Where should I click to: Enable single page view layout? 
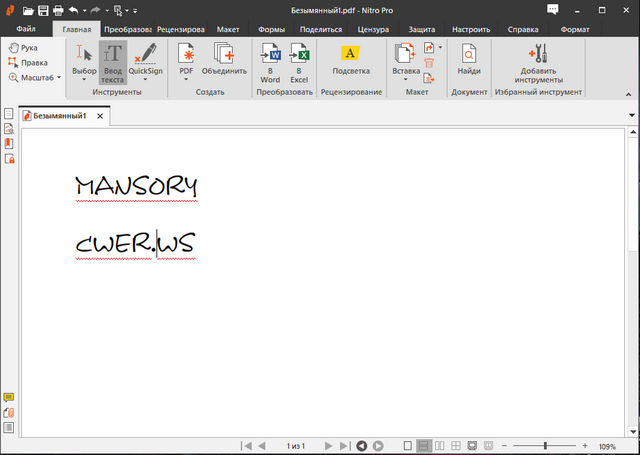point(407,445)
